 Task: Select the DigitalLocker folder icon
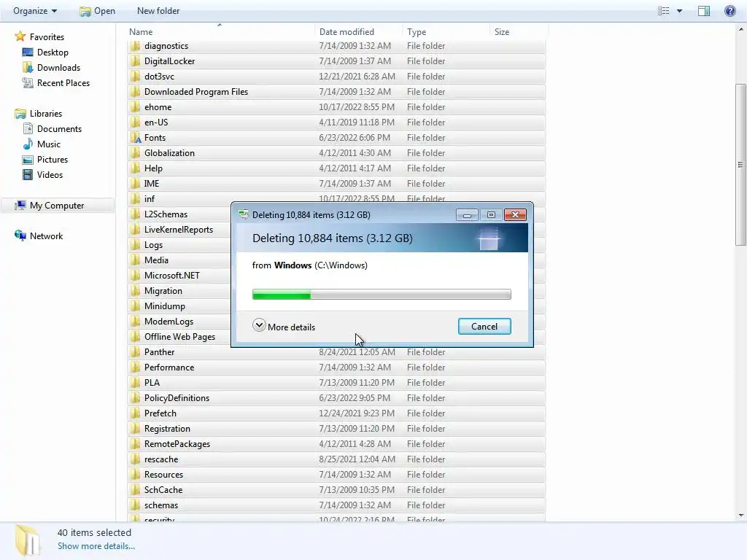tap(135, 61)
